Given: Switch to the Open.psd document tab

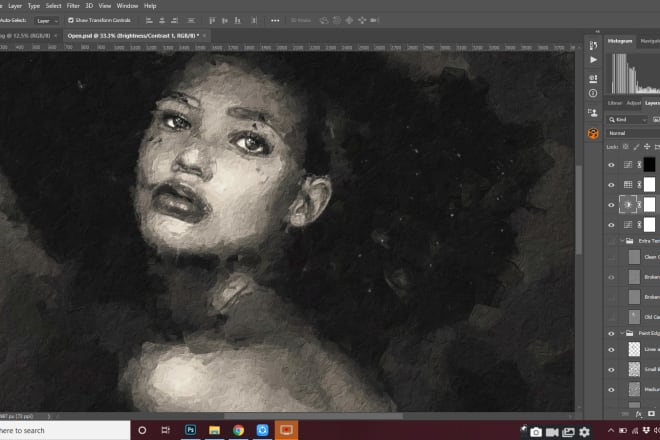Looking at the screenshot, I should (x=133, y=36).
